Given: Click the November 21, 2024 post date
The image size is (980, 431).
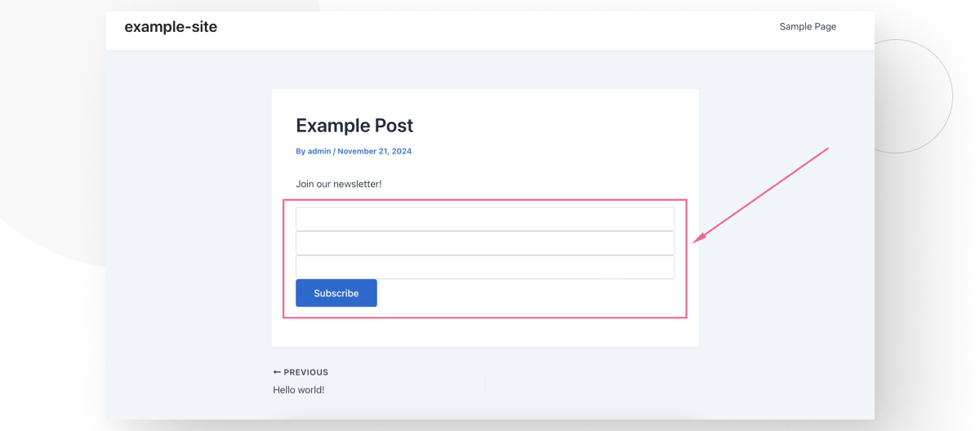Looking at the screenshot, I should (374, 151).
